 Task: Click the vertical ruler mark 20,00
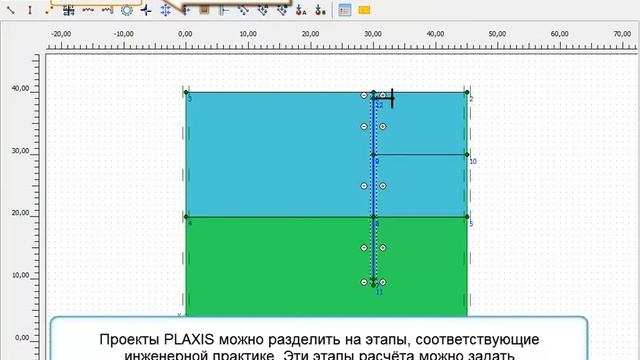(20, 213)
